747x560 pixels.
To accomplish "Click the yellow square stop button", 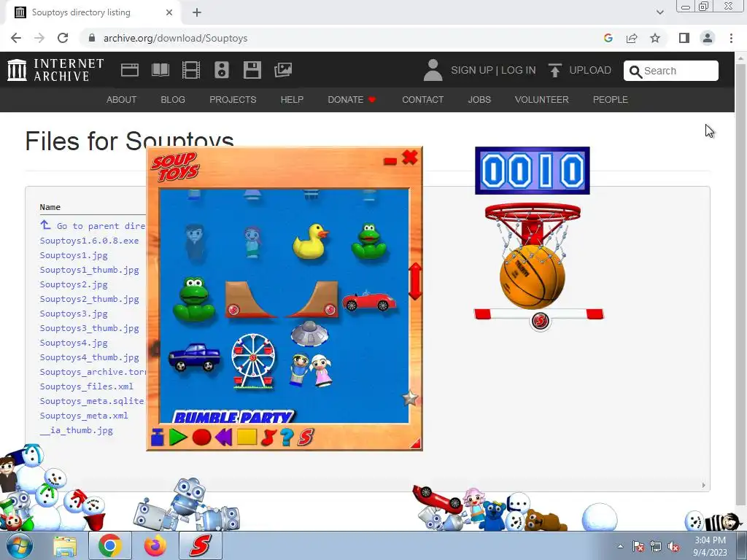I will (x=247, y=437).
